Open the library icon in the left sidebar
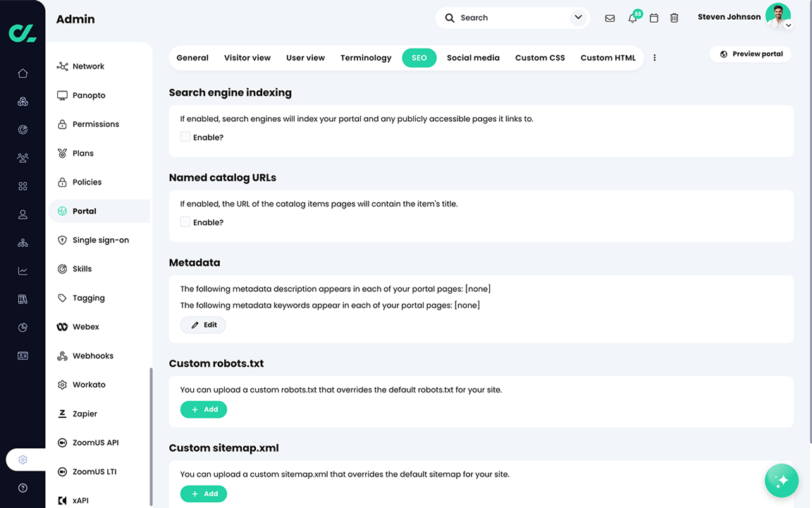Viewport: 812px width, 508px height. click(23, 298)
